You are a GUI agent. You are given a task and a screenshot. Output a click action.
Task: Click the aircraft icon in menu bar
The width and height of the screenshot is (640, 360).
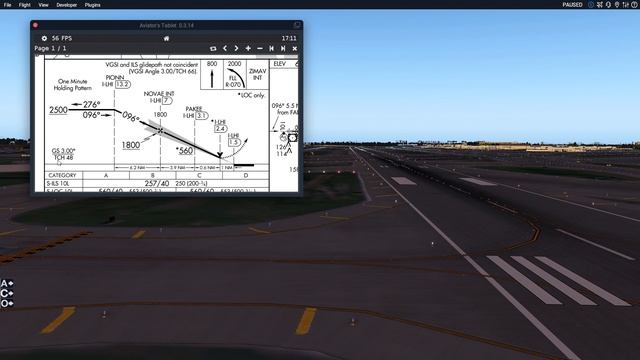click(x=600, y=5)
